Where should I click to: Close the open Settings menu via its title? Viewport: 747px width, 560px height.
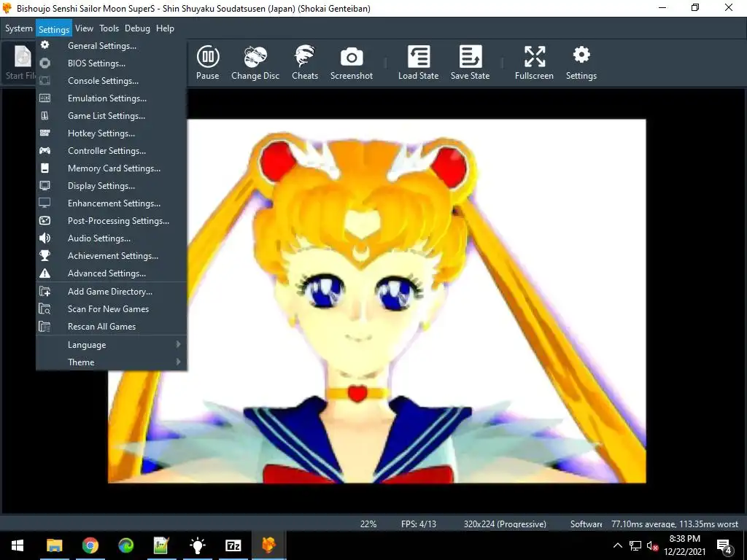[x=54, y=28]
